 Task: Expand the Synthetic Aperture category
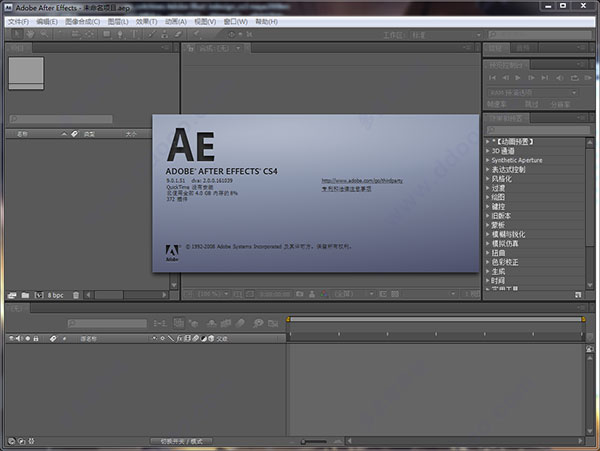pyautogui.click(x=488, y=160)
